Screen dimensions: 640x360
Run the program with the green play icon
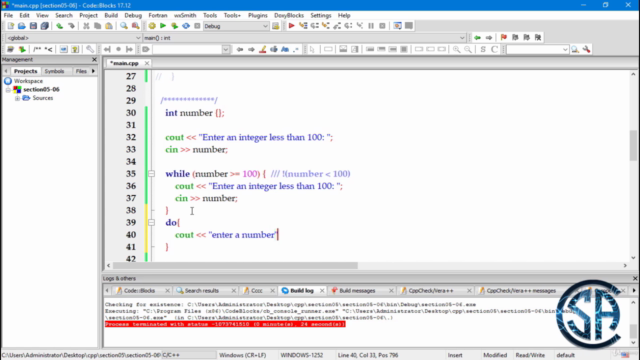tap(163, 26)
